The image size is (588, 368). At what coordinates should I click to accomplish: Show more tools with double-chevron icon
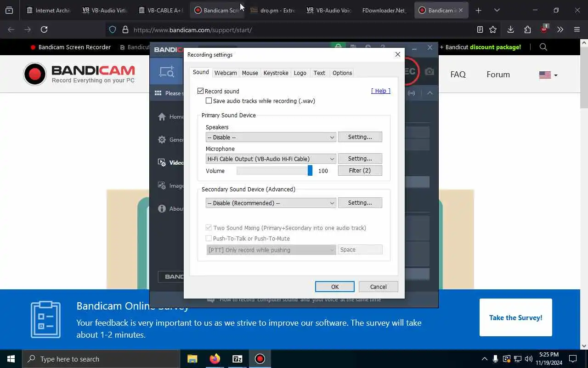click(x=560, y=29)
